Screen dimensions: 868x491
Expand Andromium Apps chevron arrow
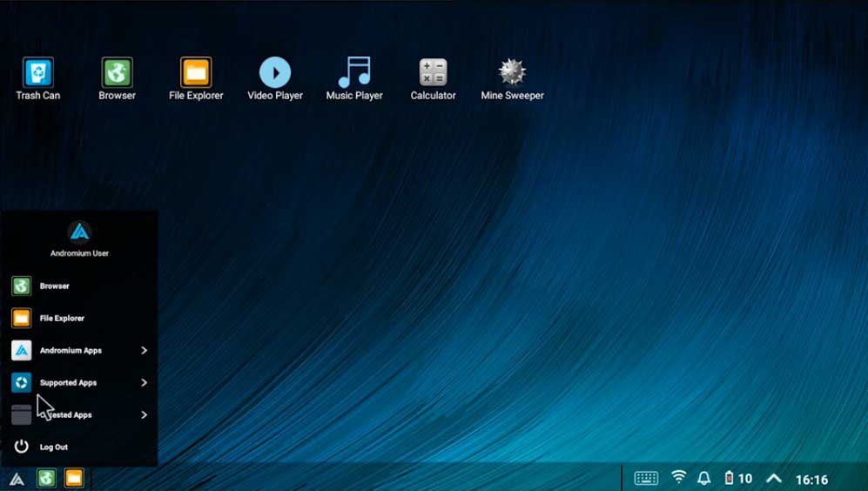pos(144,350)
